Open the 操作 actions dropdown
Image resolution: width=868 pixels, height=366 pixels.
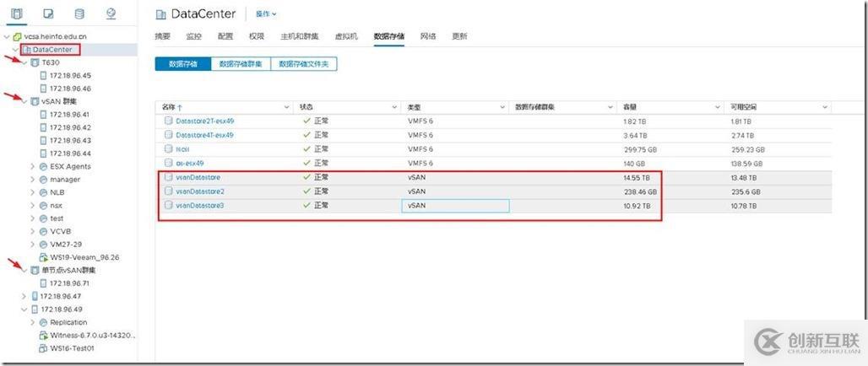(266, 13)
